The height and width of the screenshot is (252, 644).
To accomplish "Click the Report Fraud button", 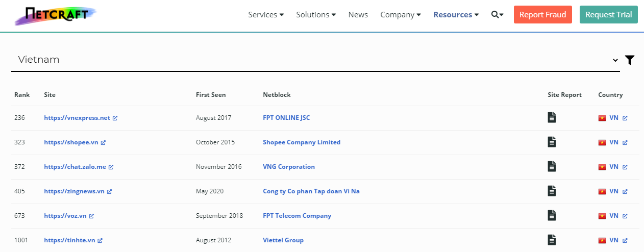I will point(542,15).
